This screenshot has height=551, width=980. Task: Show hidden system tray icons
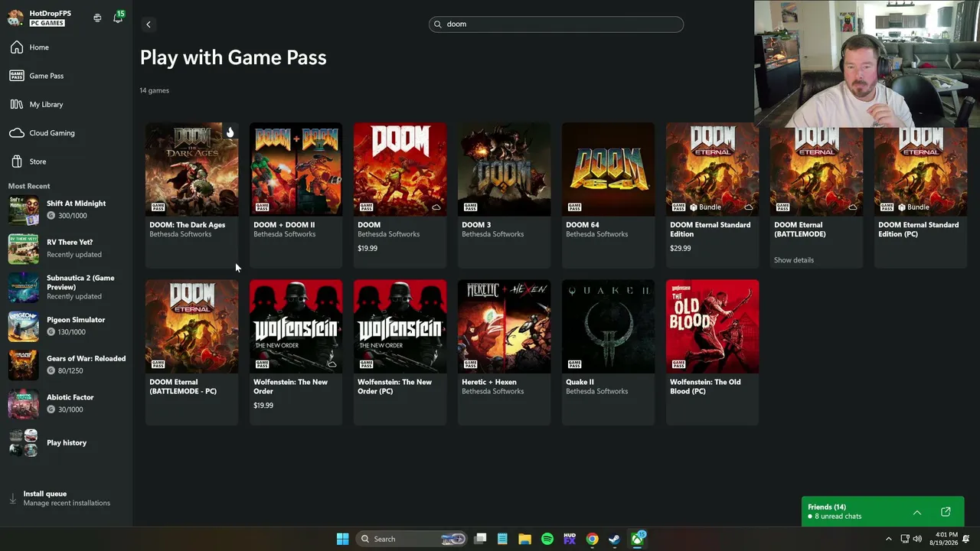coord(888,539)
